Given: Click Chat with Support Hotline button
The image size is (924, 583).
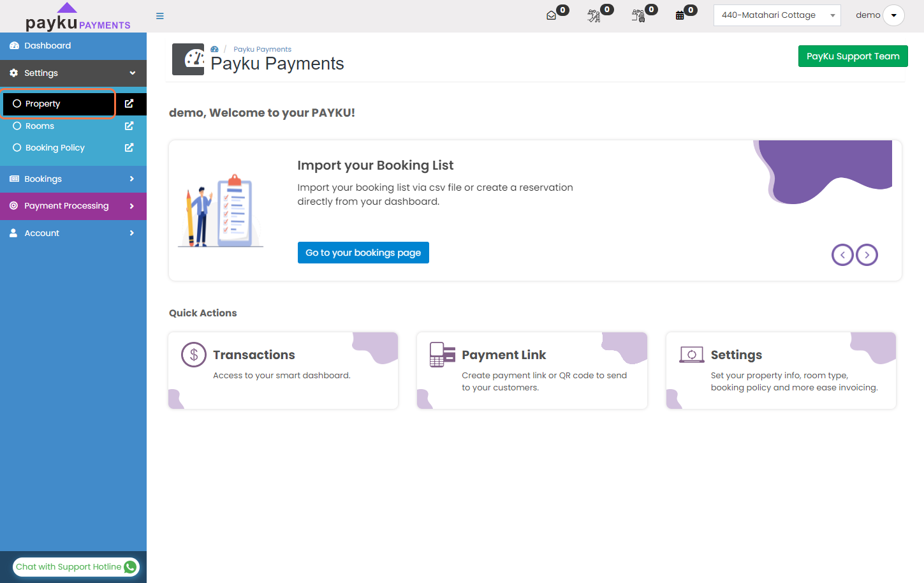Looking at the screenshot, I should tap(76, 567).
